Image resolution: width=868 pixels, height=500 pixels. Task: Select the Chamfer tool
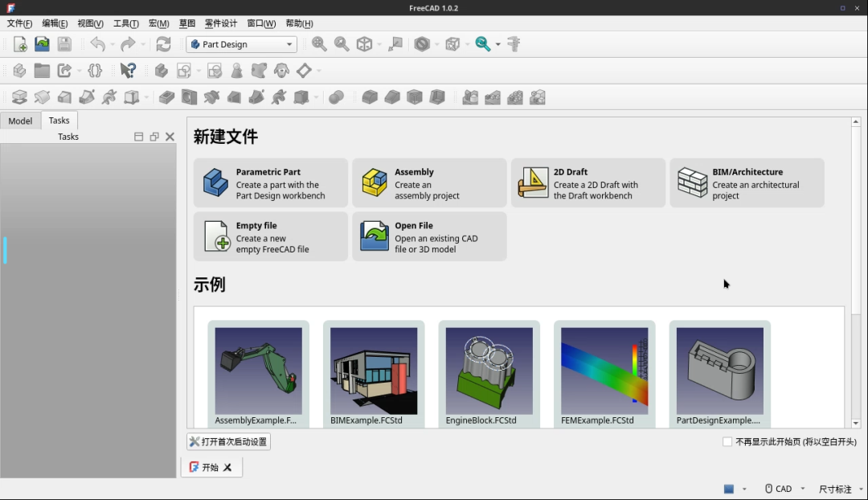[x=391, y=97]
